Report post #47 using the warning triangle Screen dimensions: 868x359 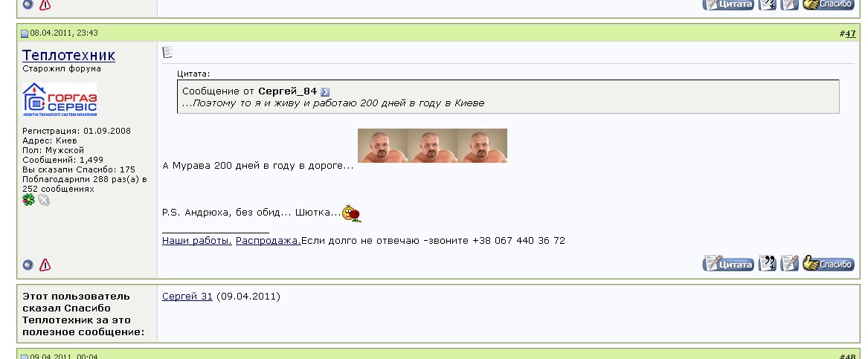(45, 265)
